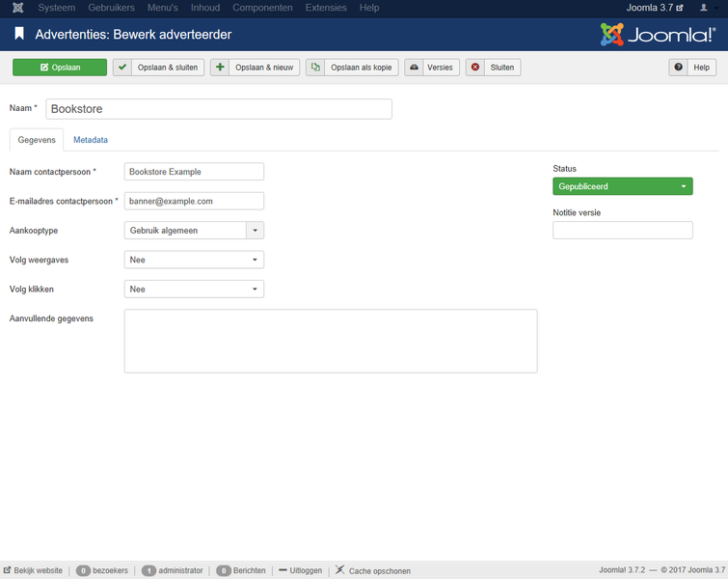Click the Joomla! logo in the header

click(x=658, y=35)
